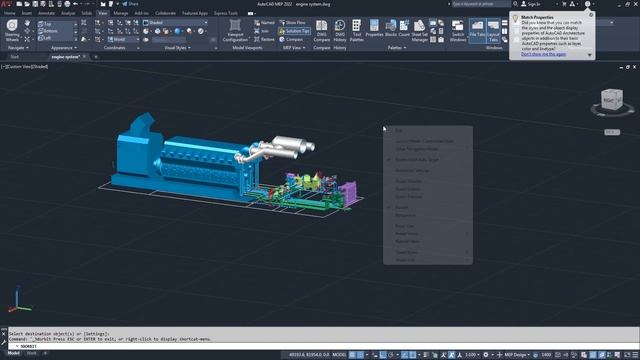
Task: Adjust the Visual Styles opacity slider
Action: (x=169, y=40)
